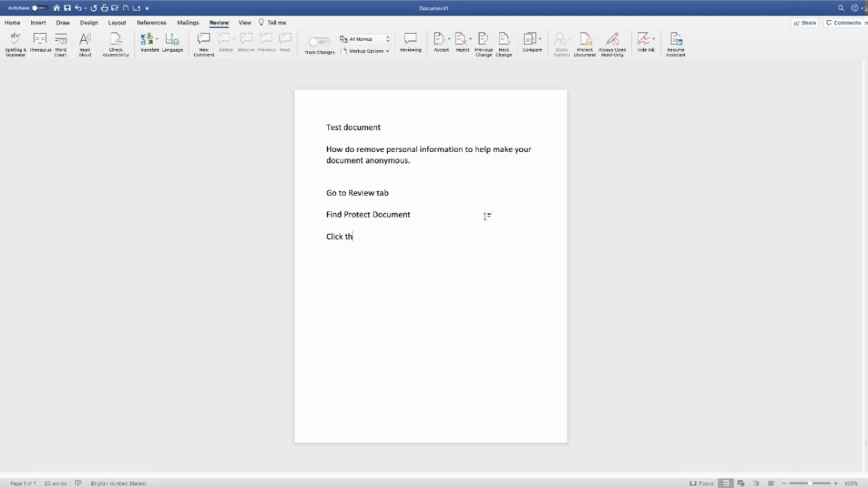The image size is (868, 488).
Task: Go to the Layout tab
Action: 117,22
